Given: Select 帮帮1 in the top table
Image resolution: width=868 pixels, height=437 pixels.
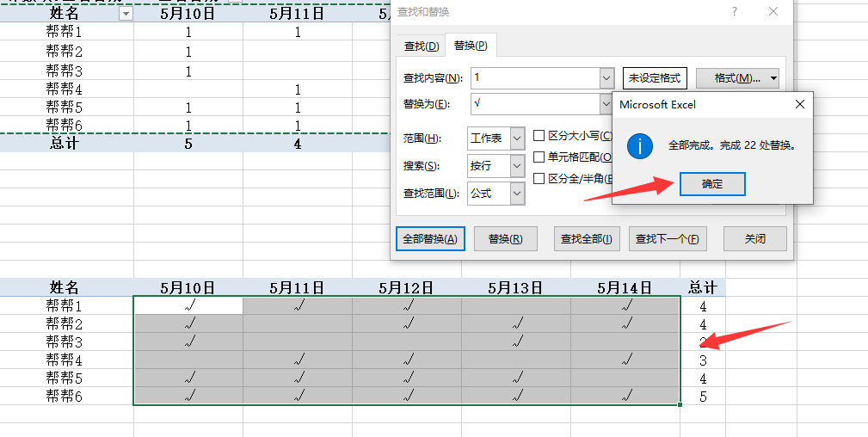Looking at the screenshot, I should tap(65, 32).
